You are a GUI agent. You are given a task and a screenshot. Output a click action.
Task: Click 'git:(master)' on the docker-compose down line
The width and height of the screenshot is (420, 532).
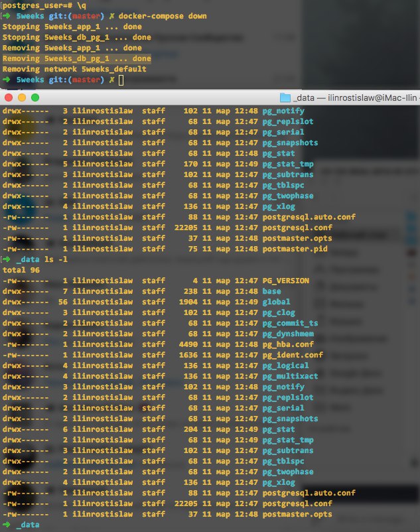(76, 16)
